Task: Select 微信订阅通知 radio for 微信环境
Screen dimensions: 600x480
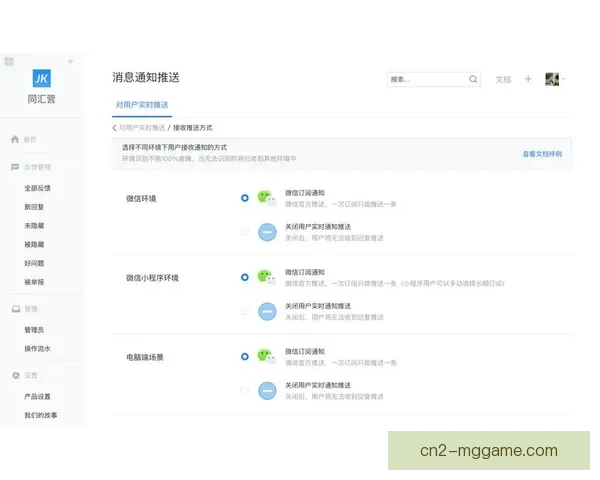Action: pos(245,198)
